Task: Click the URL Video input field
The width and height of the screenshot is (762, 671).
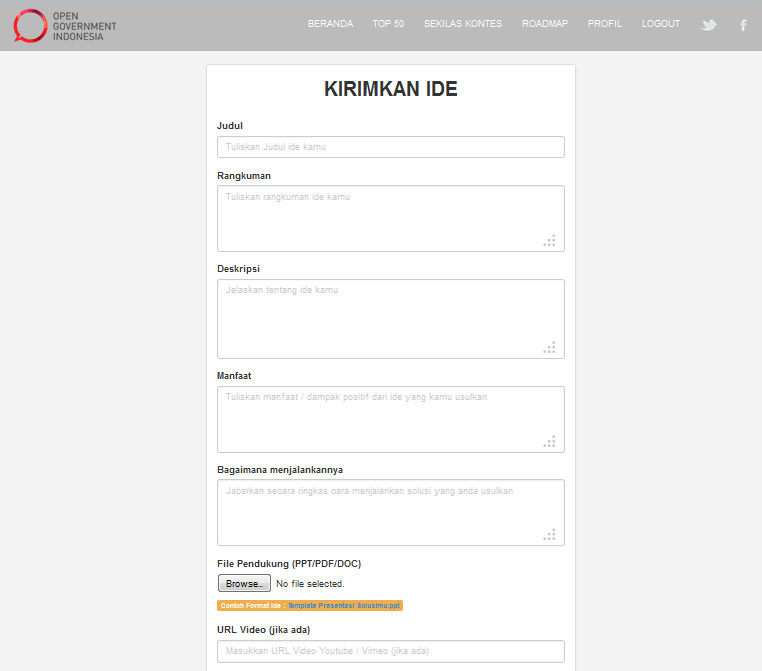Action: tap(390, 651)
